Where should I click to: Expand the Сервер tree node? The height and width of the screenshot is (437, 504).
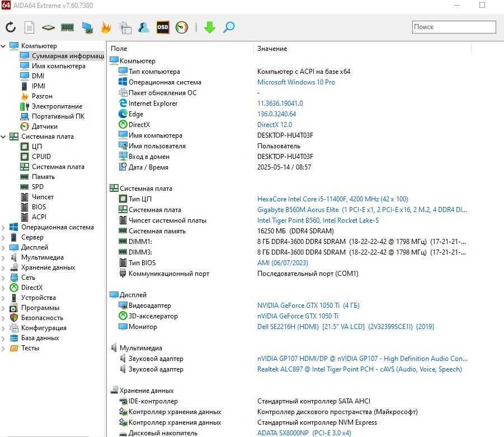click(x=3, y=237)
